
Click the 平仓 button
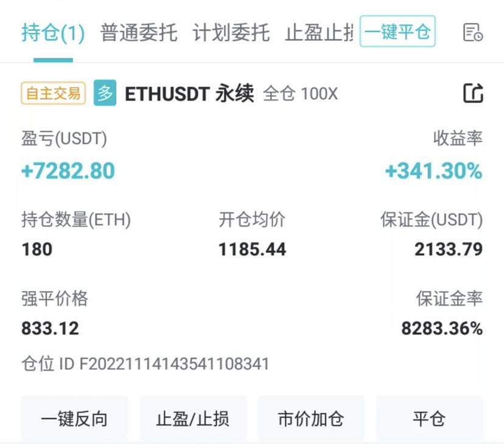pos(429,419)
